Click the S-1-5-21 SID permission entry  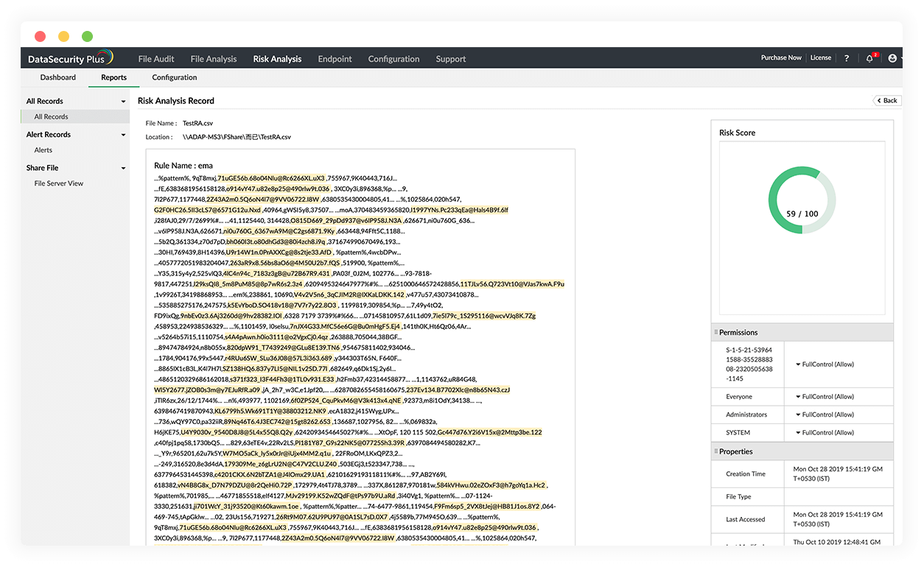coord(749,364)
